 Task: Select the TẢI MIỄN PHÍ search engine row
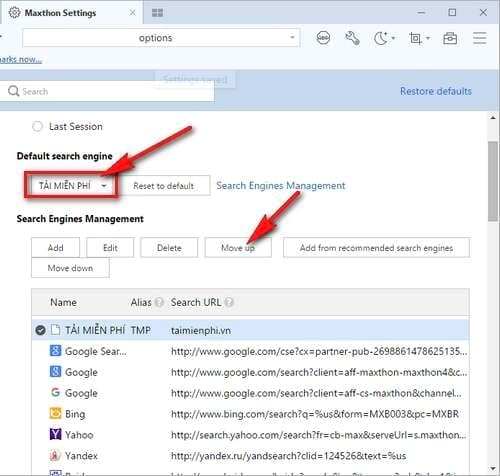pyautogui.click(x=250, y=330)
